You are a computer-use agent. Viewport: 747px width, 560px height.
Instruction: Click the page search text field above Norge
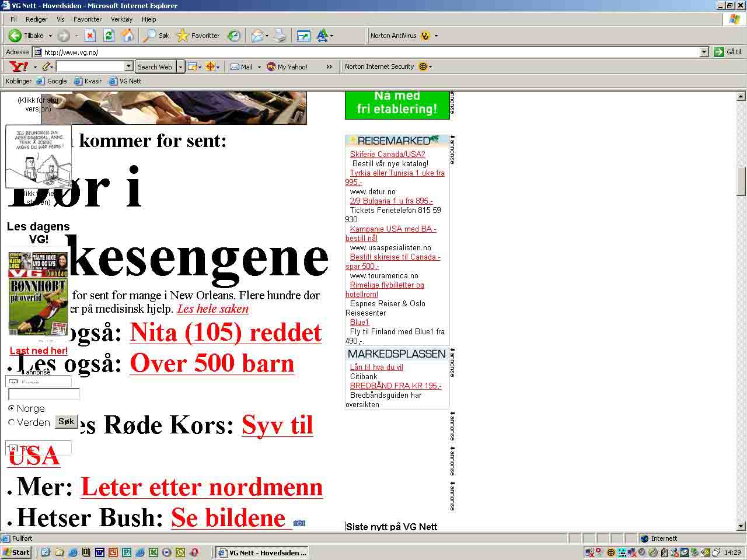click(44, 394)
